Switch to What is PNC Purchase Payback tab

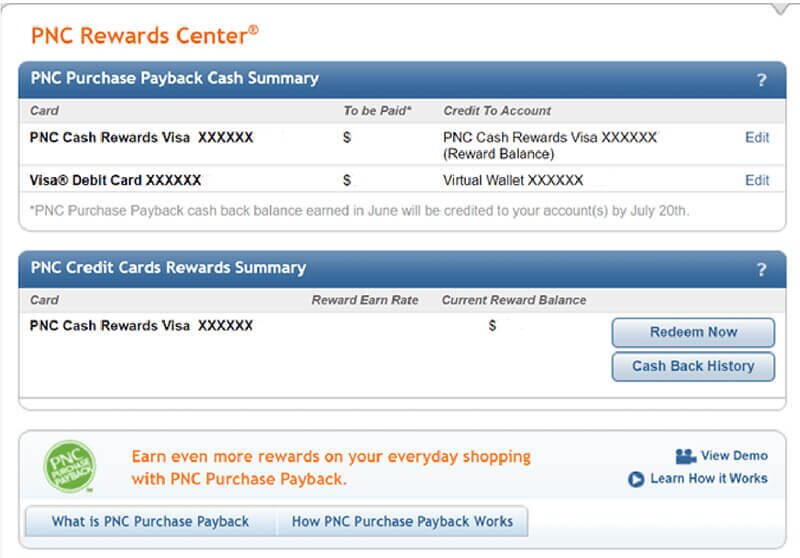pyautogui.click(x=150, y=521)
